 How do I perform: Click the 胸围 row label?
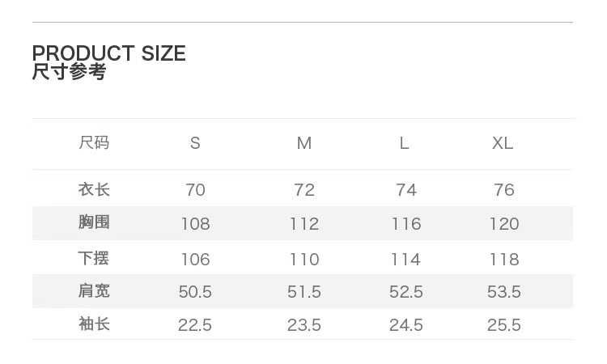[x=94, y=222]
